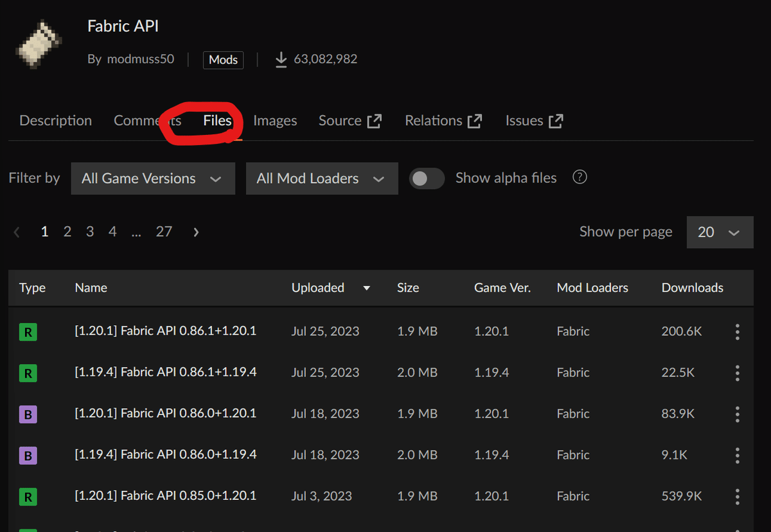
Task: Click the 22.5K downloads cell
Action: (678, 373)
